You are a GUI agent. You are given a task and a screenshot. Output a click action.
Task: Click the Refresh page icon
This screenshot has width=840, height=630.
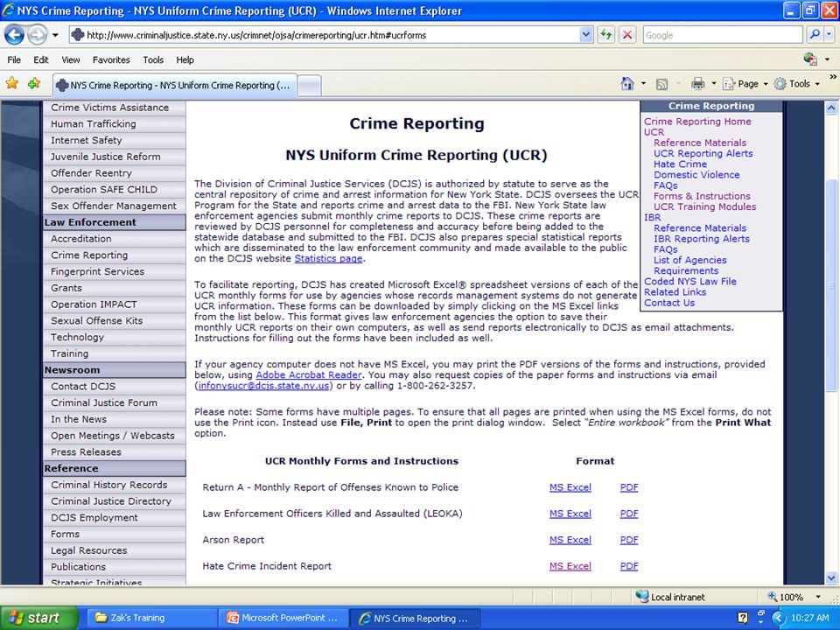coord(605,35)
